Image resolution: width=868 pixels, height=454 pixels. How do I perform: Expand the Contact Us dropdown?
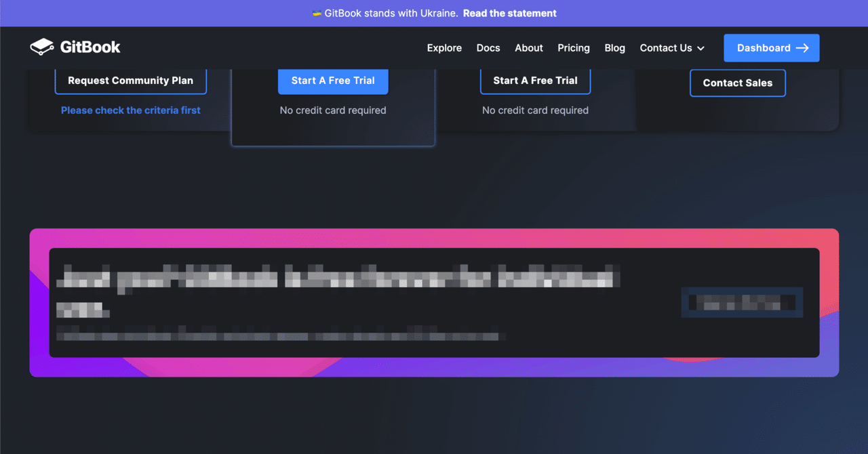click(672, 48)
